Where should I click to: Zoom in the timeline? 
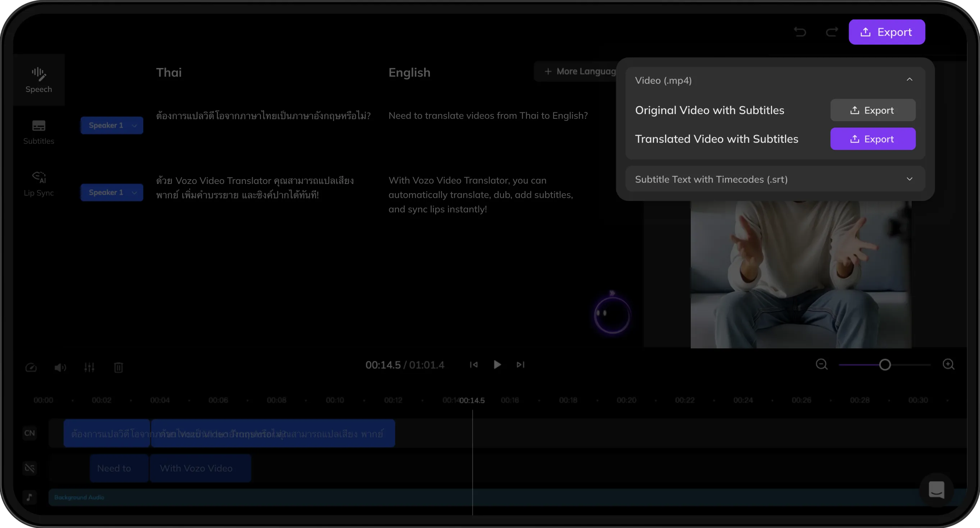(x=948, y=364)
